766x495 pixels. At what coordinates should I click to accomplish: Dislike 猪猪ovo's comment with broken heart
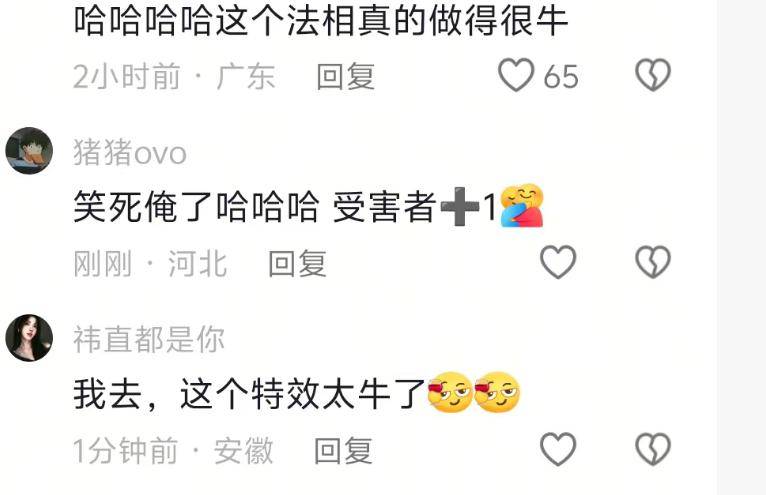point(653,262)
